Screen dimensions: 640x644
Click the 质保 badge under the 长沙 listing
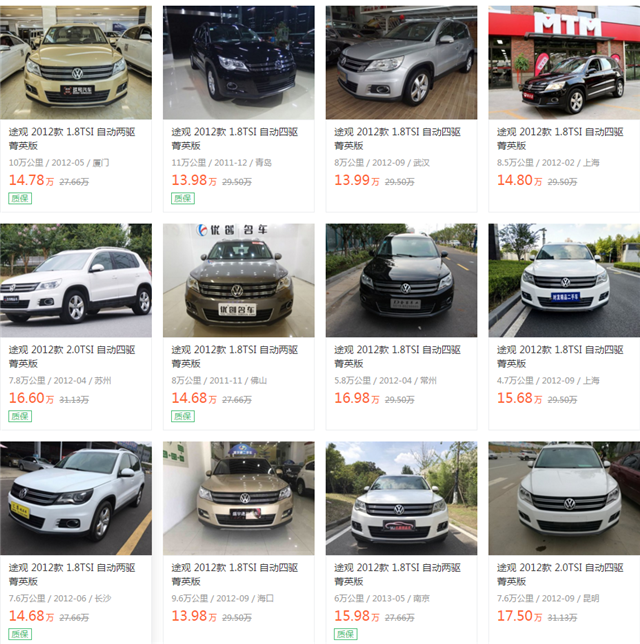[x=20, y=634]
